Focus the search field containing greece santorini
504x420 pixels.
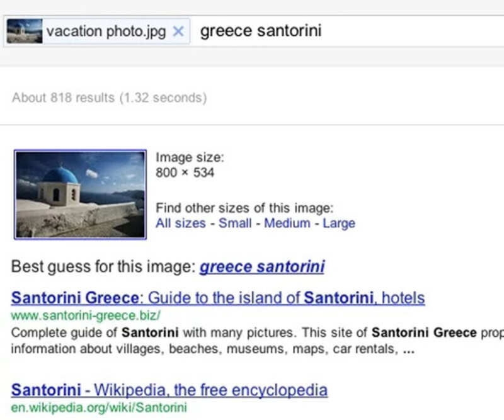pyautogui.click(x=346, y=31)
